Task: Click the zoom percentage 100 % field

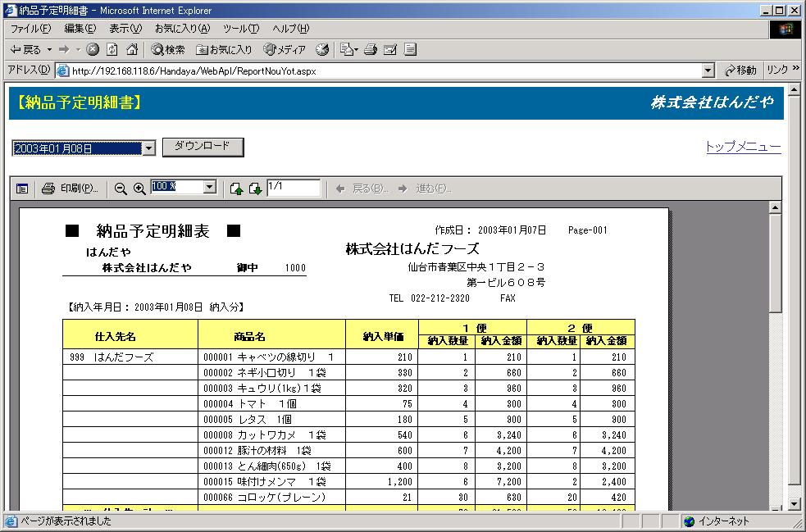Action: click(177, 187)
